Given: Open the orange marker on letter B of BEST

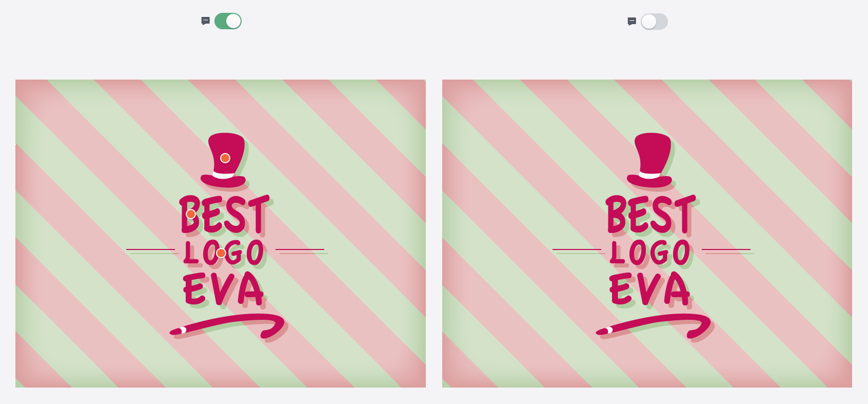Looking at the screenshot, I should (x=191, y=214).
